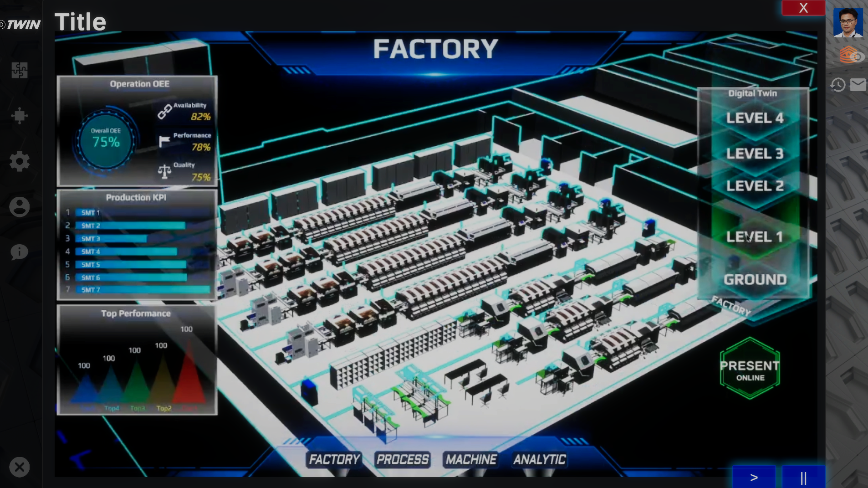The width and height of the screenshot is (868, 488).
Task: Toggle the PRESENT ONLINE hexagon button
Action: [750, 369]
